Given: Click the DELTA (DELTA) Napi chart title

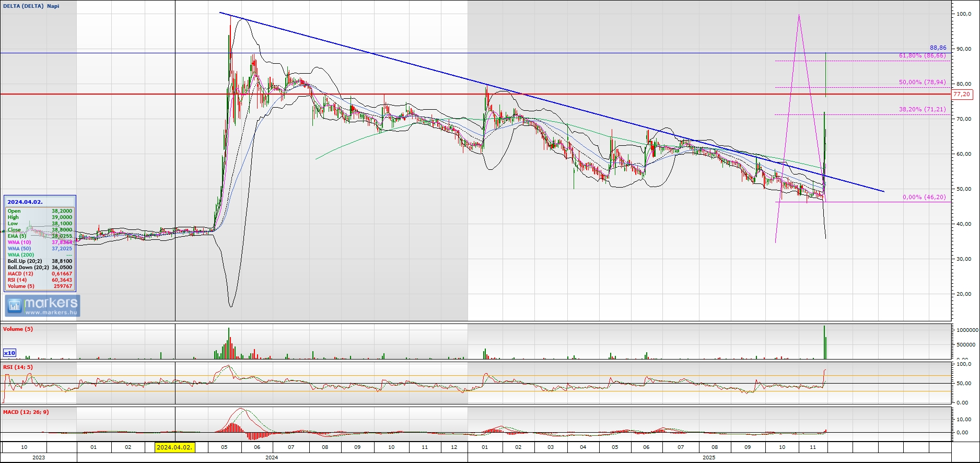Looking at the screenshot, I should click(x=31, y=6).
